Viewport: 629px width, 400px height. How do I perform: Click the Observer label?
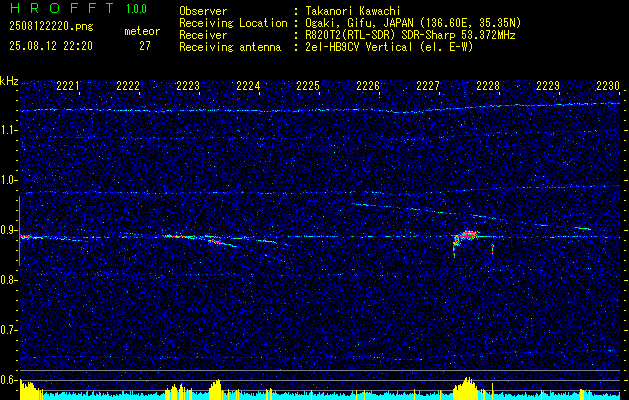(203, 11)
